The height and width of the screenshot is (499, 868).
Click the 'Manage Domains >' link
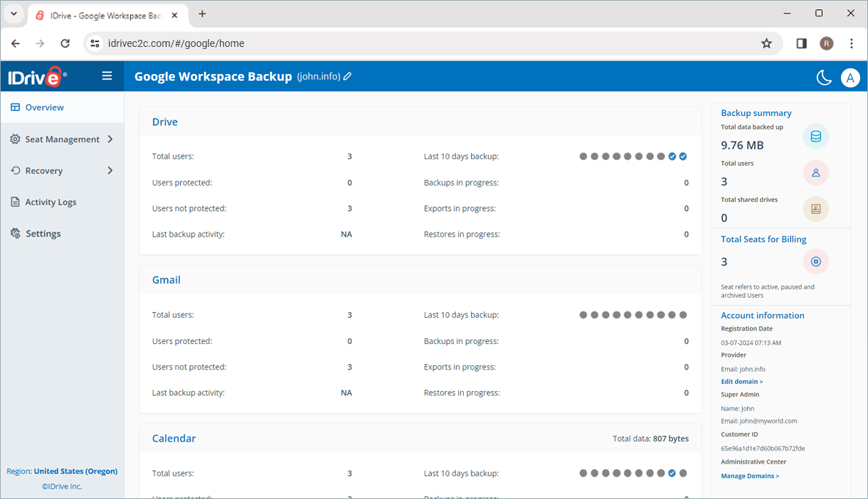point(749,476)
